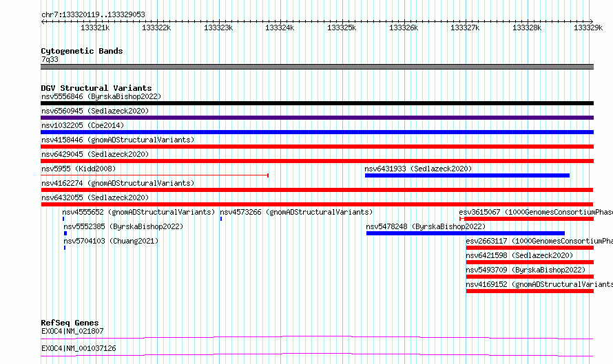The image size is (613, 364).
Task: Open the nsv1032205 (Coe2014) label
Action: pyautogui.click(x=83, y=125)
